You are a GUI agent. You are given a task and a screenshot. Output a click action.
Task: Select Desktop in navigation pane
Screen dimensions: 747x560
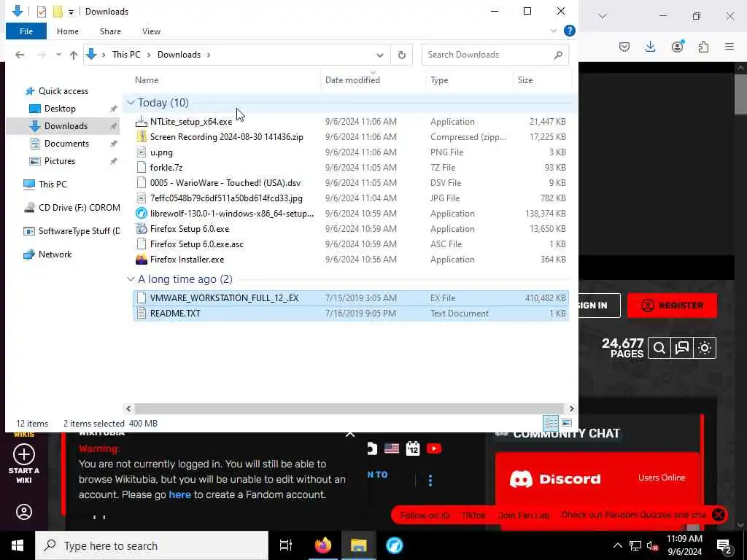tap(60, 109)
